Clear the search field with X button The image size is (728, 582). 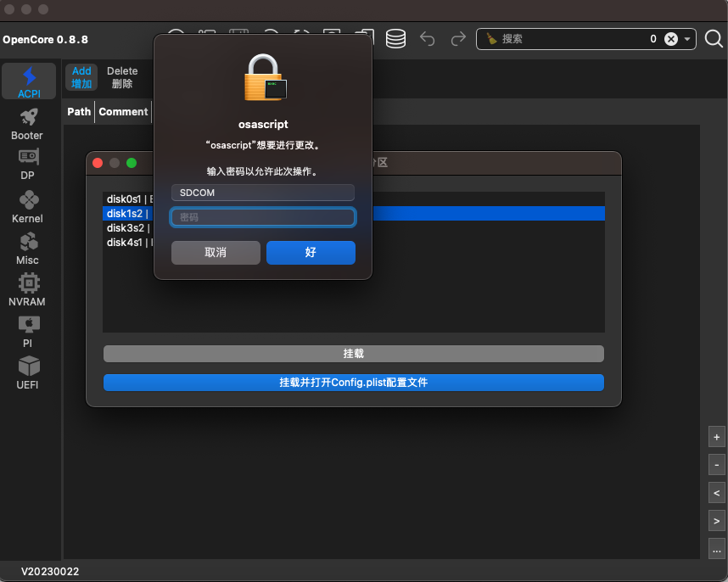[x=671, y=39]
